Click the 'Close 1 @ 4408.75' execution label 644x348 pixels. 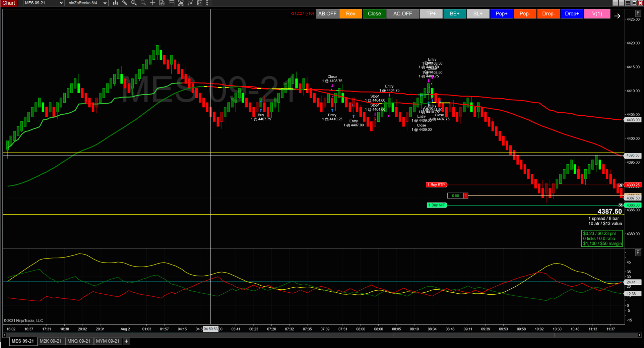[332, 79]
